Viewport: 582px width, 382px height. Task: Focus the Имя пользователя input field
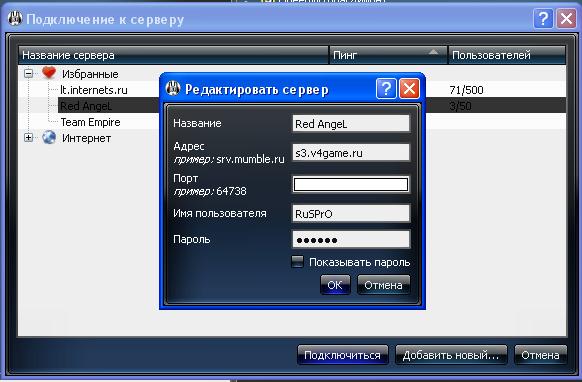(351, 213)
